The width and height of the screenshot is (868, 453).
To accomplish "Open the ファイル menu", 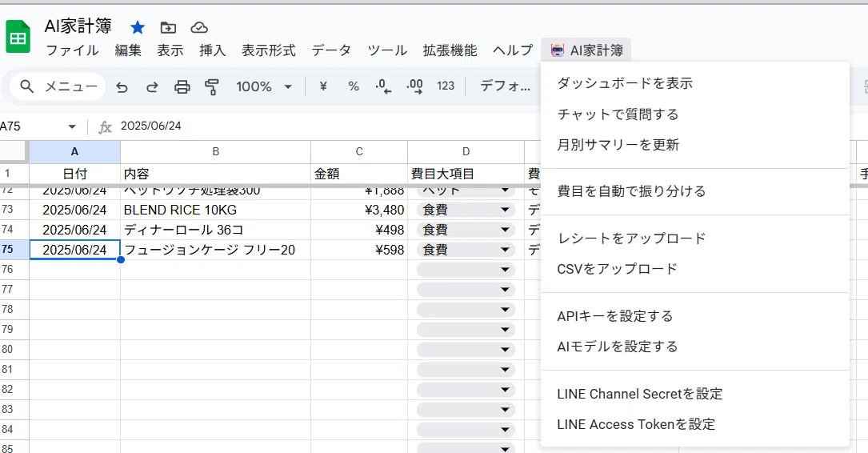I will click(72, 50).
